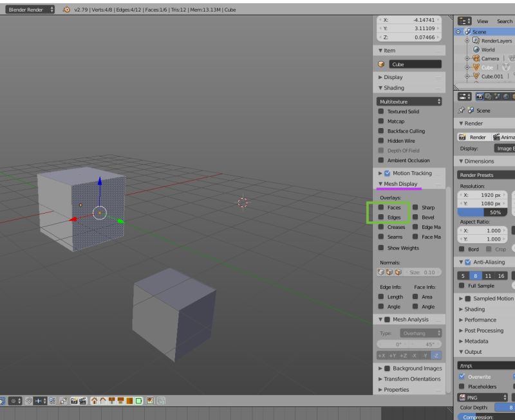Open the outliner Search menu
The width and height of the screenshot is (515, 420).
point(504,21)
